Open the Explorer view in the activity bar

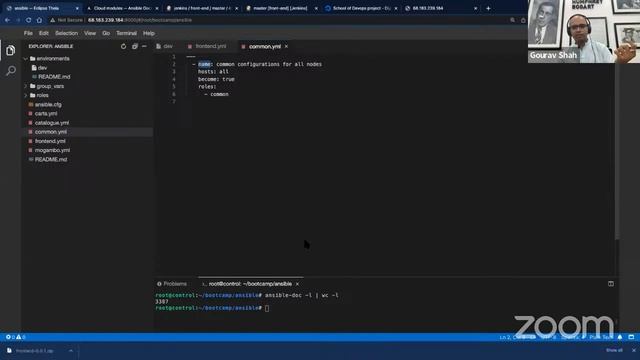(11, 51)
